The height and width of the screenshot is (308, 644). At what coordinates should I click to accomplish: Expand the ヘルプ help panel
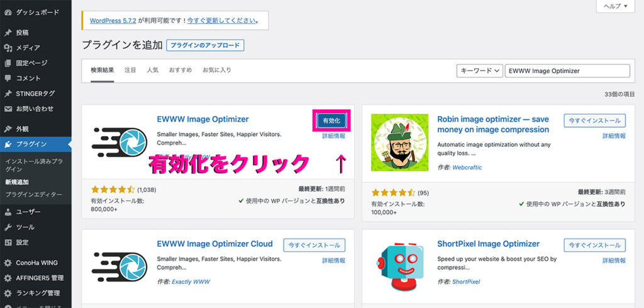coord(615,6)
